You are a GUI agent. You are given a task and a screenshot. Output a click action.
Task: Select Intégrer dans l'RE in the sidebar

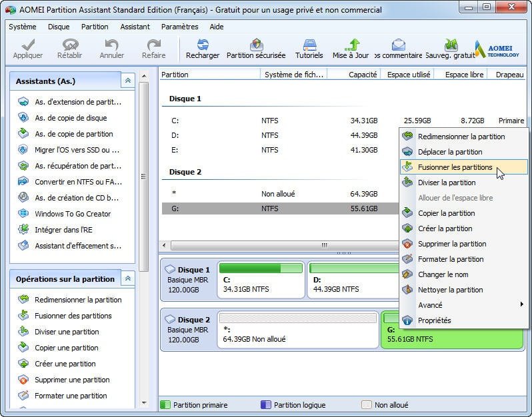tap(55, 230)
